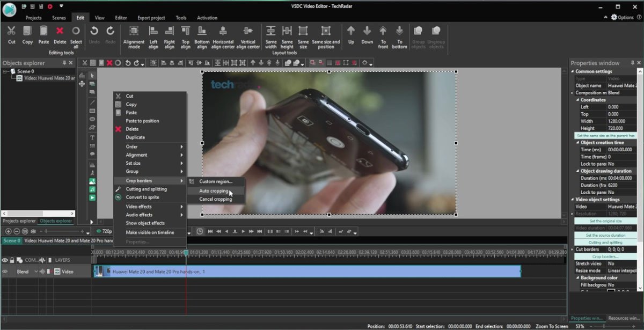
Task: Pin the Objects explorer panel
Action: point(64,63)
